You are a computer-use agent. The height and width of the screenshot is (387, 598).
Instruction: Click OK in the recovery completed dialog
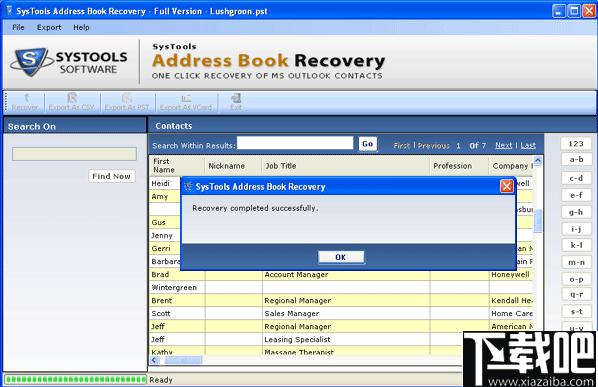pos(341,257)
